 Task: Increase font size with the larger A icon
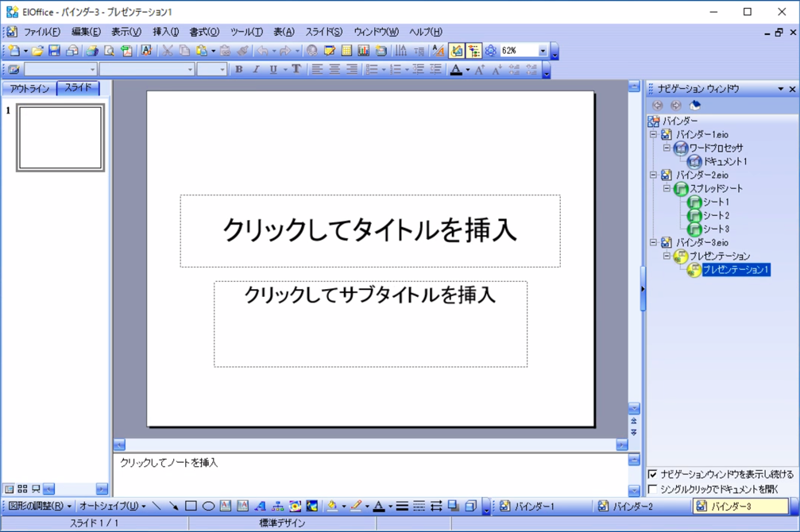pos(480,70)
